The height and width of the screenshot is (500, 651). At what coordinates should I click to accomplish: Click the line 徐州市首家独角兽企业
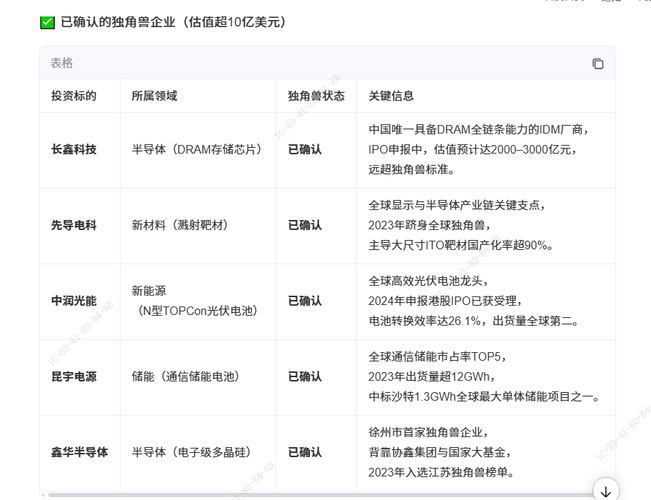426,432
